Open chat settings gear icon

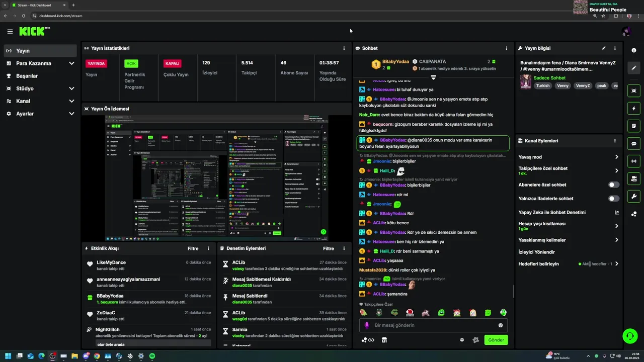click(462, 340)
